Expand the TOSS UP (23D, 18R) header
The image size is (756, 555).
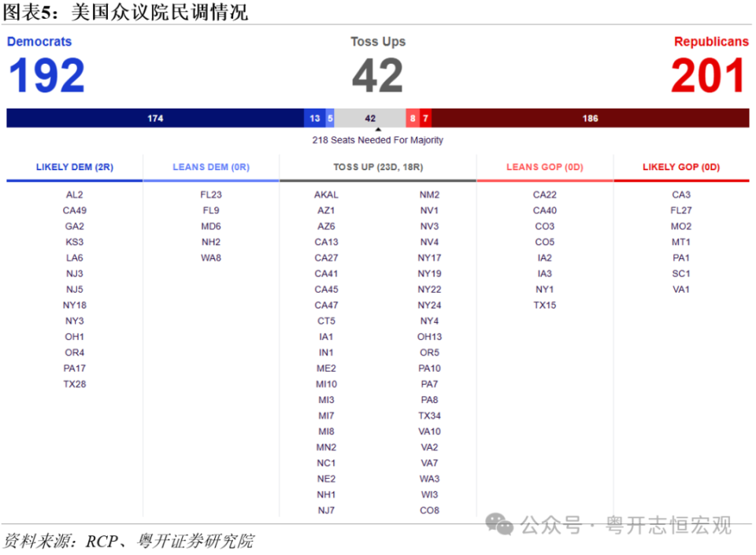point(376,167)
